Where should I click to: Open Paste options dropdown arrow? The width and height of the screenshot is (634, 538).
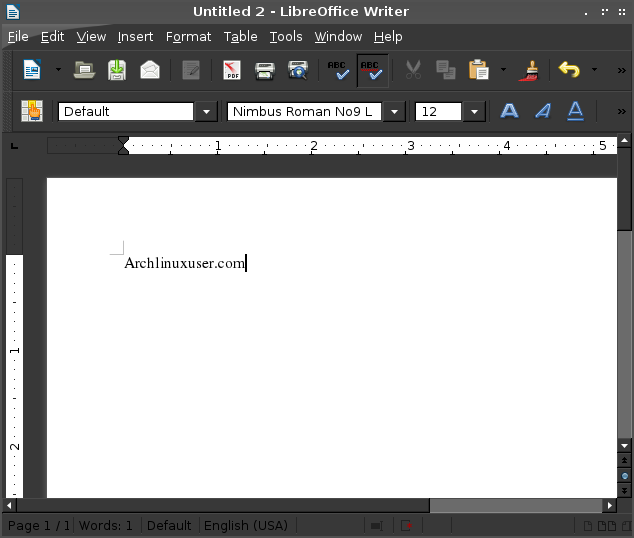(x=503, y=70)
